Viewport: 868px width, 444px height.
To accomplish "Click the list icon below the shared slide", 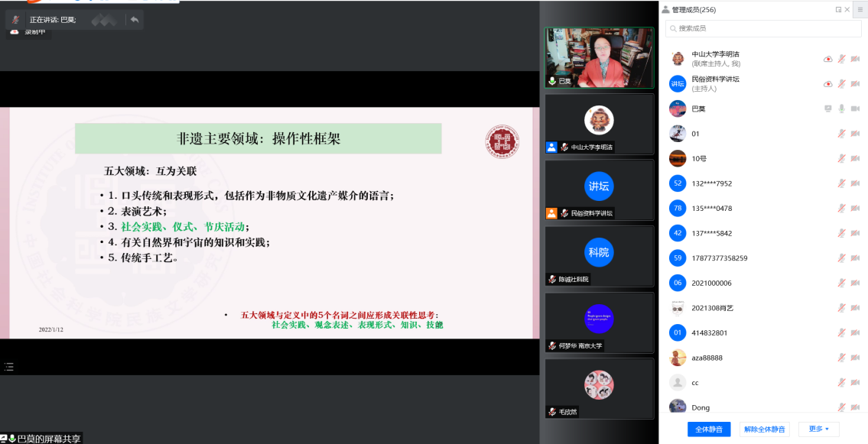I will tap(9, 367).
